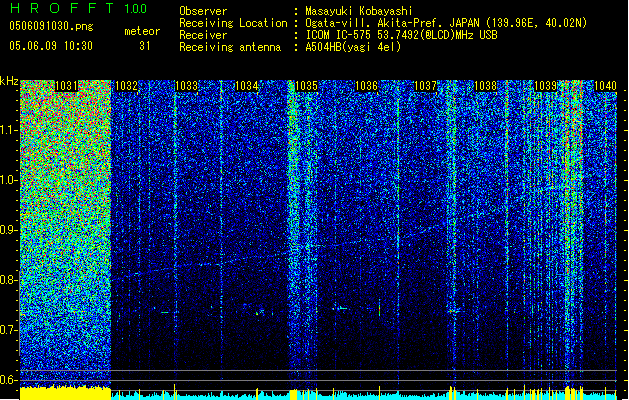Click the date stamp 05.06.09 10:30
Viewport: 629px width, 400px height.
(51, 46)
